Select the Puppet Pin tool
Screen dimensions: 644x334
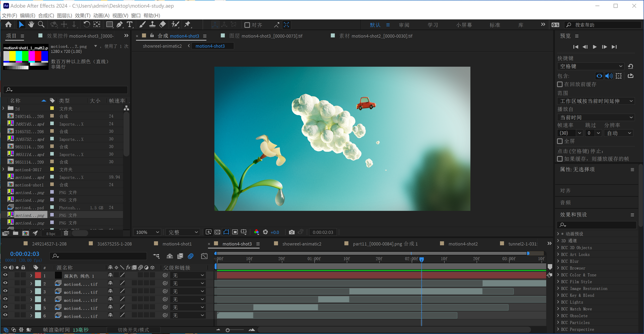click(x=188, y=25)
